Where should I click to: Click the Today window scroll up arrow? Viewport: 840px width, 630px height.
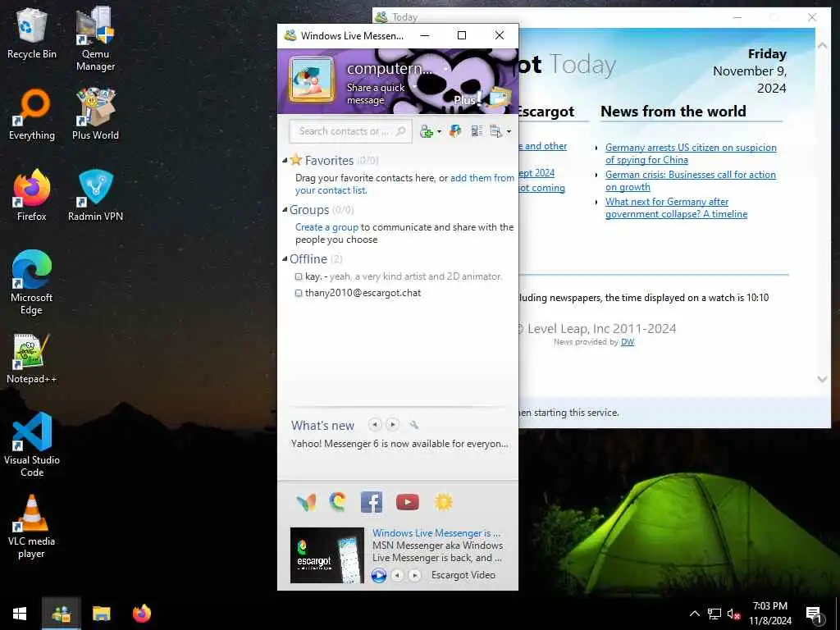point(822,46)
